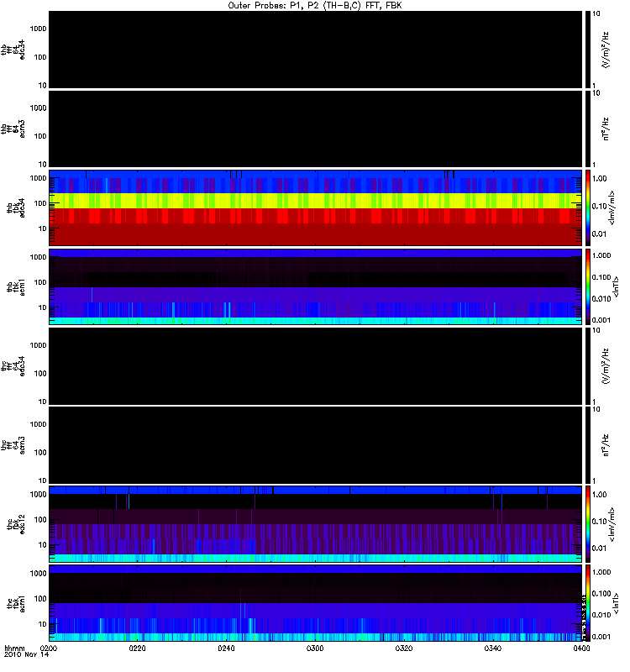
Task: Click the 'thb fff 64 edc34' y-axis title
Action: [13, 50]
